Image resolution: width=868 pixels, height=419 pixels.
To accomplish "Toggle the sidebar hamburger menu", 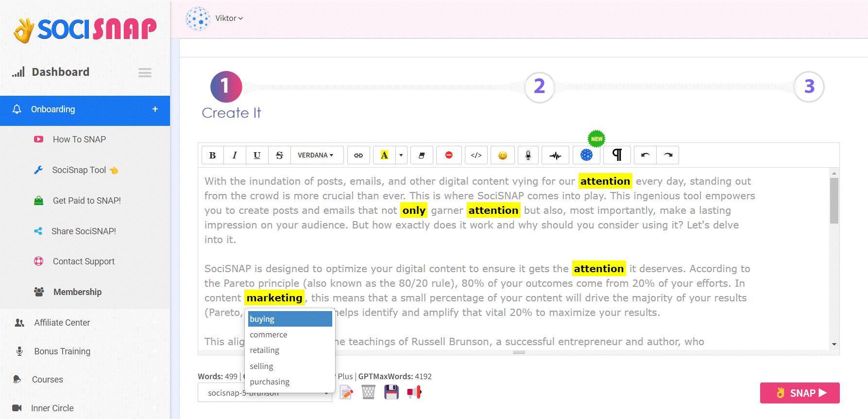I will (x=145, y=72).
